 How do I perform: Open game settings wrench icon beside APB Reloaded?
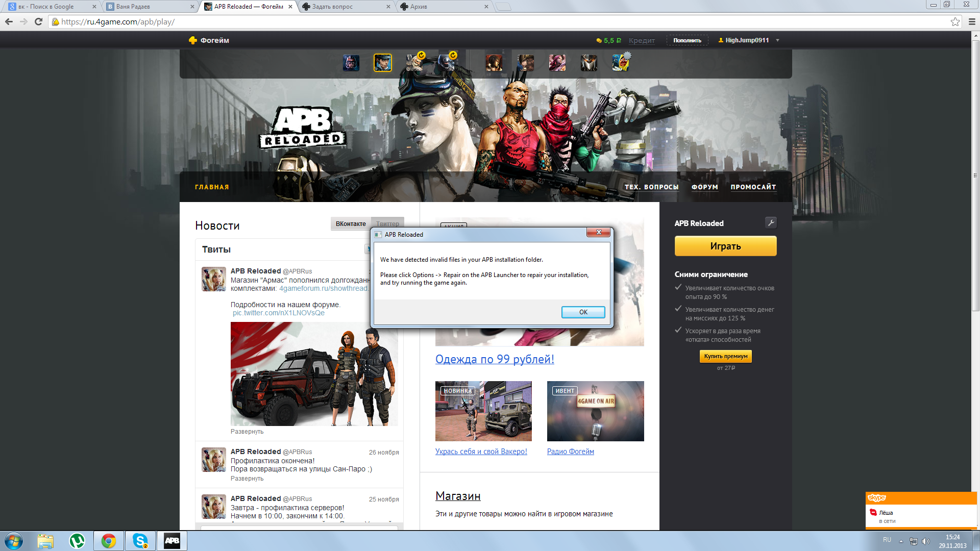click(771, 222)
